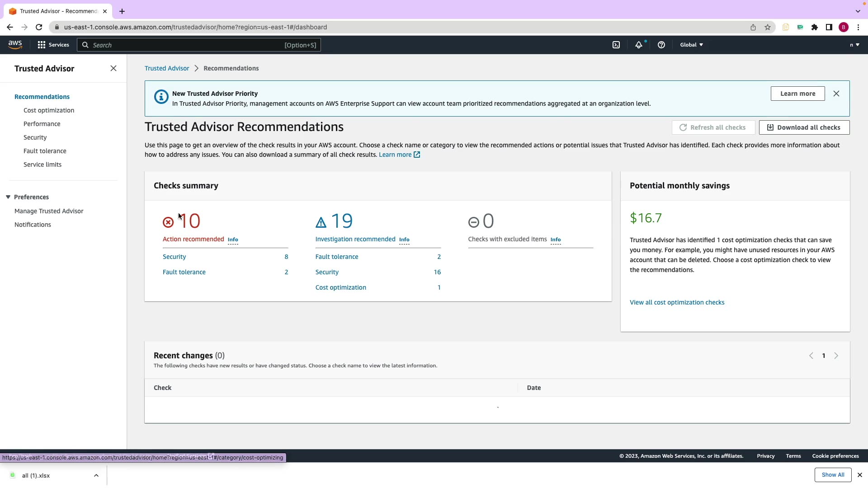Click Info next to Action recommended

pos(232,239)
